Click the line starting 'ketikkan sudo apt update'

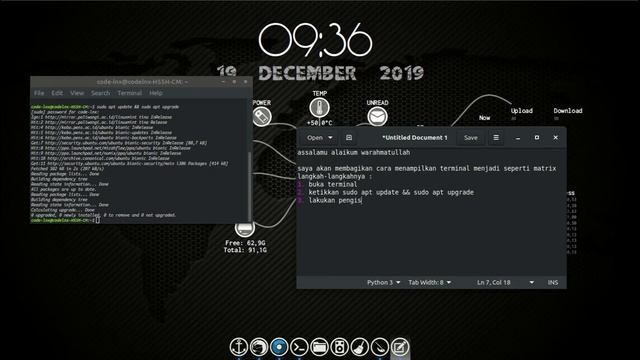(391, 192)
